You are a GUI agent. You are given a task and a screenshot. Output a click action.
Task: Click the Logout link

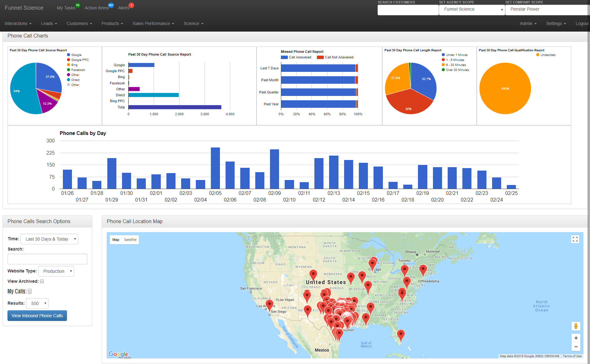[582, 23]
